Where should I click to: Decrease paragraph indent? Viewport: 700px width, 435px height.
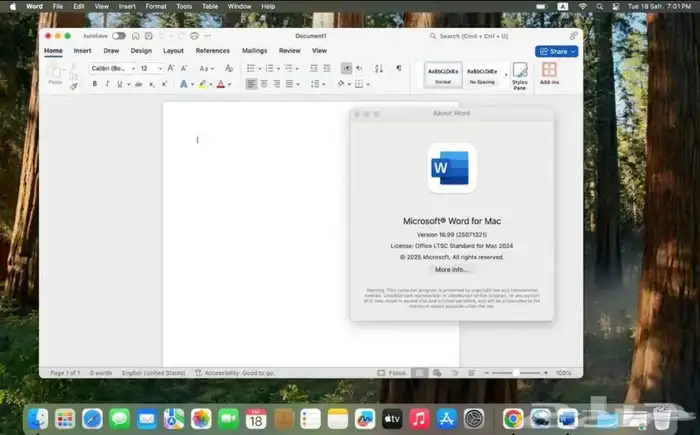click(314, 68)
